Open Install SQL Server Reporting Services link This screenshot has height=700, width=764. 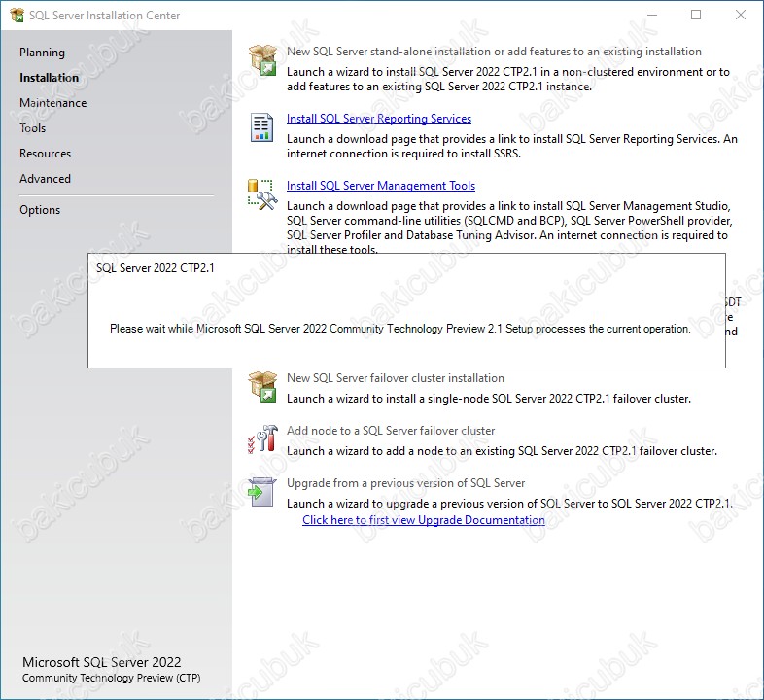click(379, 119)
